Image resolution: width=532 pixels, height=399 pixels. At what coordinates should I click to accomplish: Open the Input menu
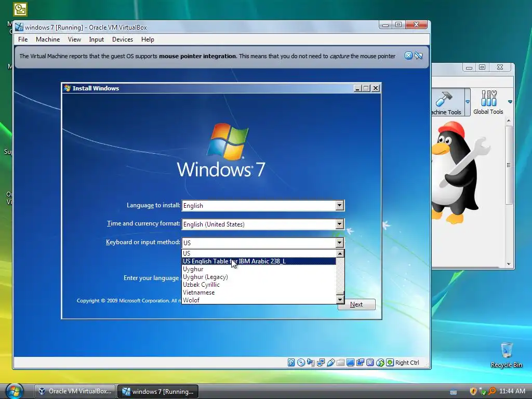click(96, 39)
